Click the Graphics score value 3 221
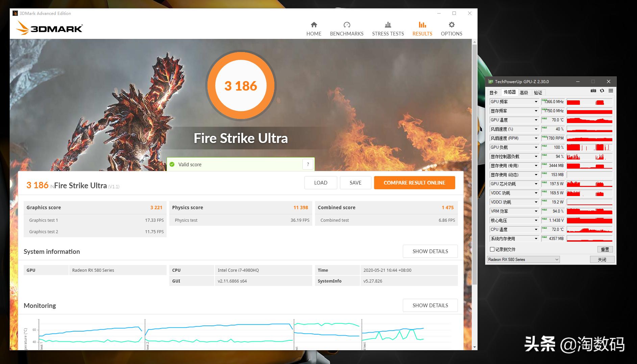The width and height of the screenshot is (637, 364). (156, 208)
